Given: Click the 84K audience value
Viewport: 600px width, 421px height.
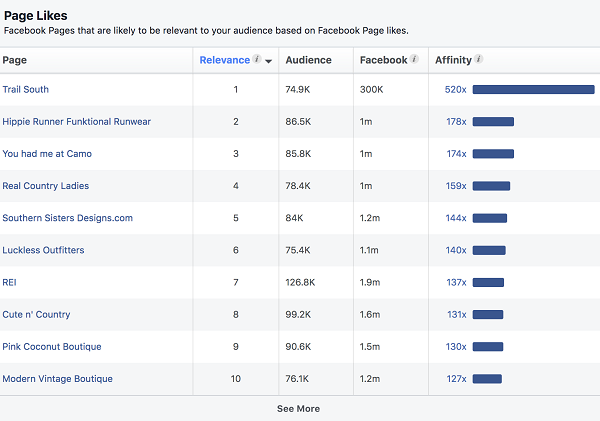Looking at the screenshot, I should 294,218.
